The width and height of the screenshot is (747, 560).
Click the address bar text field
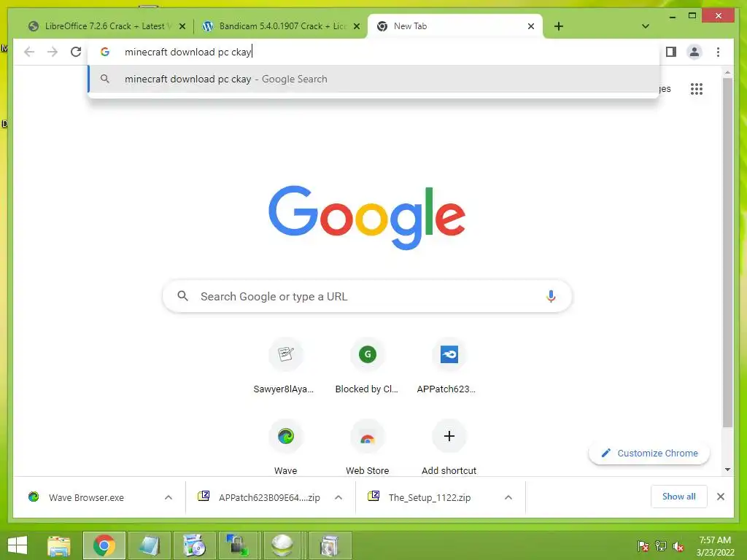pyautogui.click(x=373, y=52)
